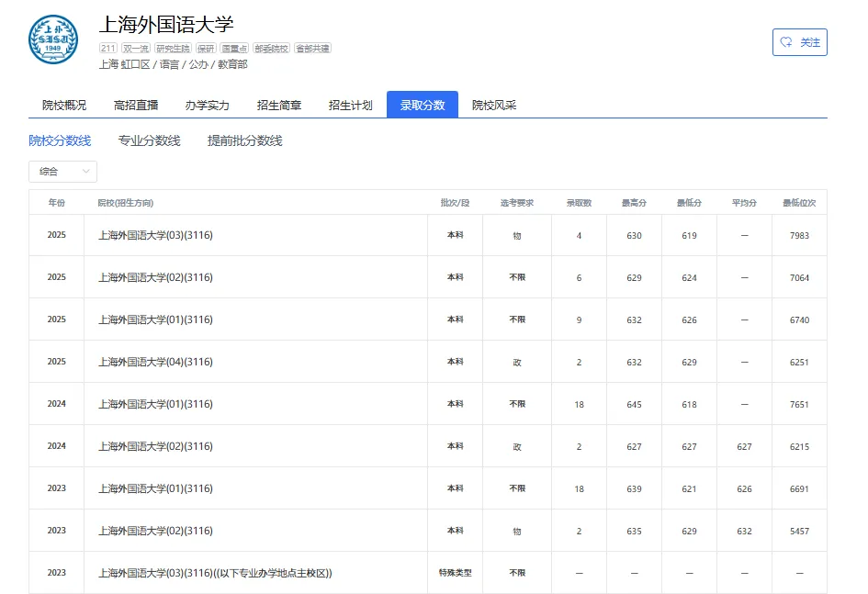Click the location line 上海 虹口区 / 语言 / 公办 / 教育部
The image size is (868, 594).
tap(174, 64)
